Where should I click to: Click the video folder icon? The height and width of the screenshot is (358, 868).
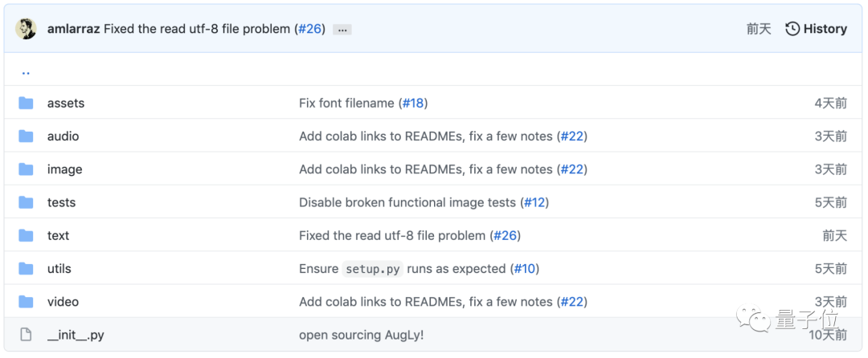coord(26,302)
